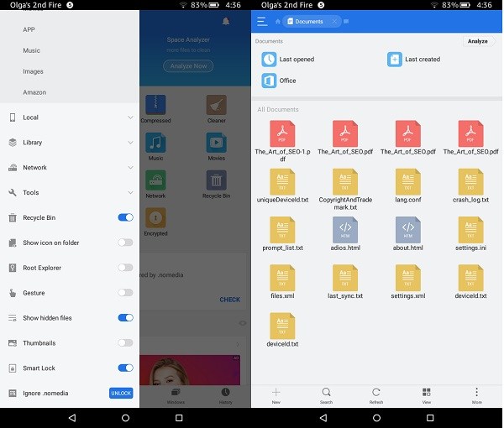Open Compressed category icon
This screenshot has width=504, height=428.
click(155, 109)
